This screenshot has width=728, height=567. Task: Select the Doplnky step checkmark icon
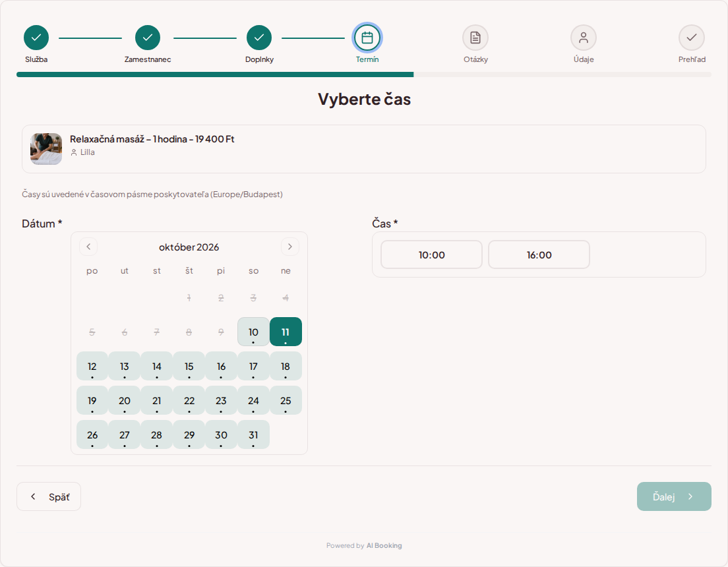(259, 38)
